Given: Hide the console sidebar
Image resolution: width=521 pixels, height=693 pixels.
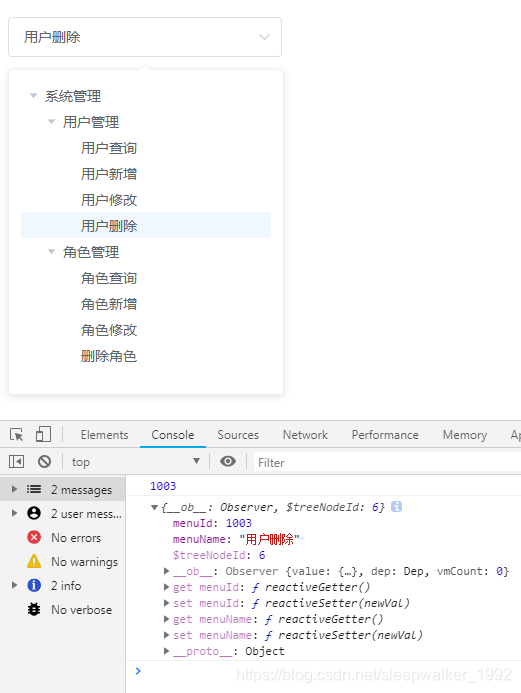Looking at the screenshot, I should click(x=16, y=462).
